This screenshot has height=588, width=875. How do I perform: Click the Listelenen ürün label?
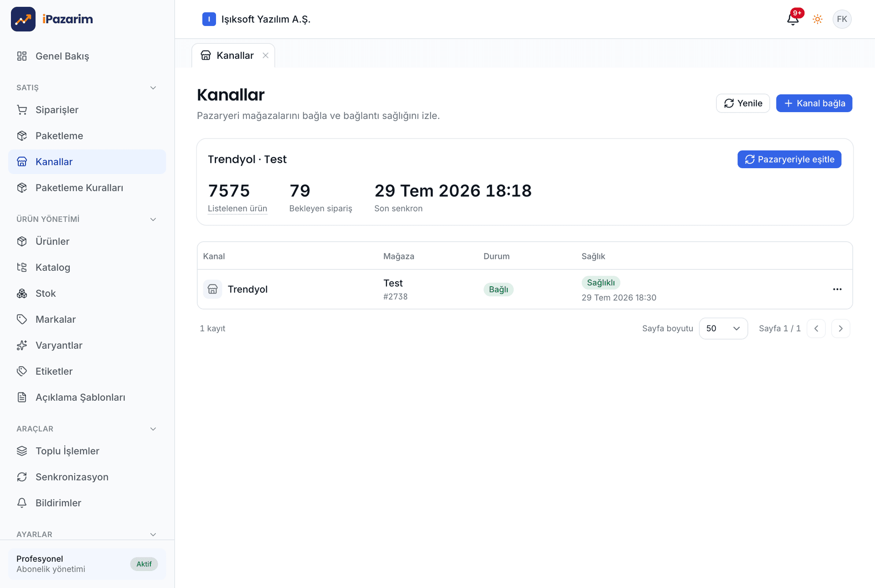click(237, 209)
